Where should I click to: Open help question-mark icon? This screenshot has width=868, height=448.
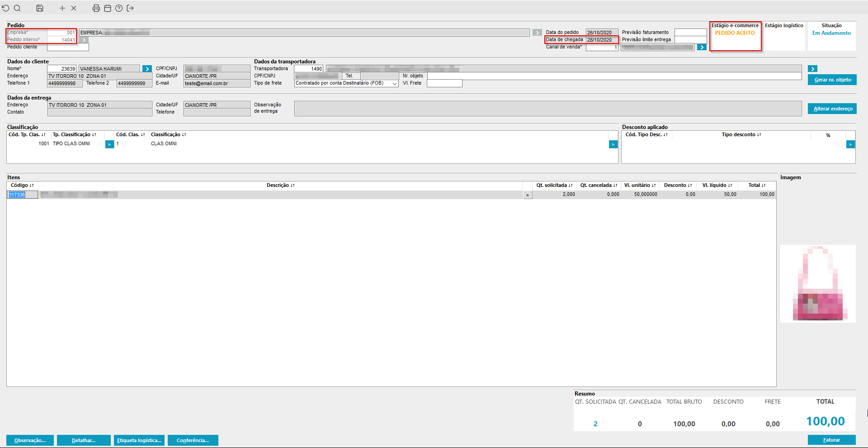pyautogui.click(x=119, y=8)
